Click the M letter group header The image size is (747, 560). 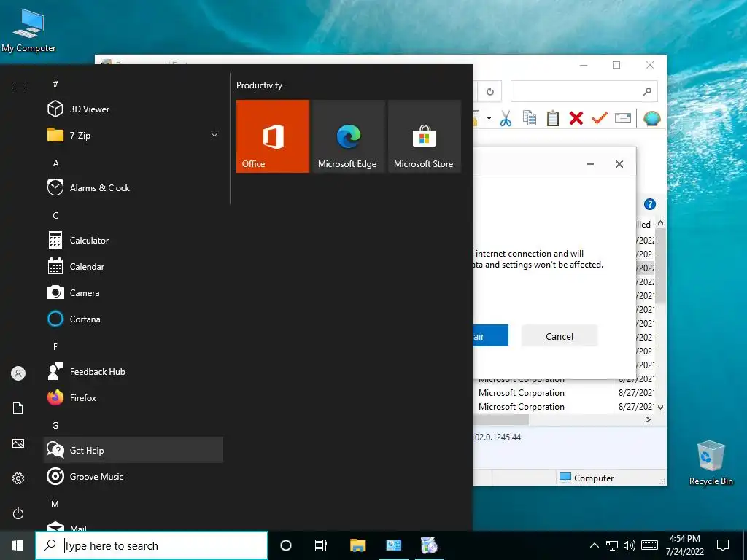click(x=55, y=504)
